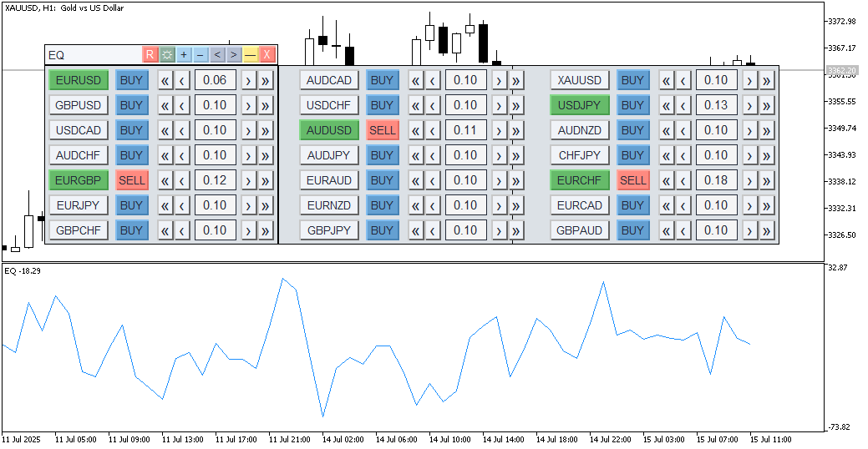Toggle the GBPAUD symbol button

580,230
